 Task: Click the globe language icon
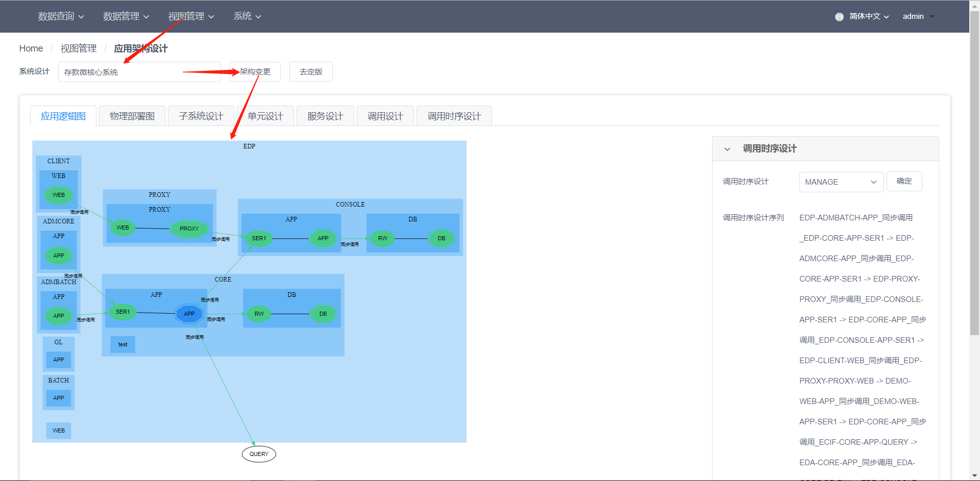click(x=839, y=17)
